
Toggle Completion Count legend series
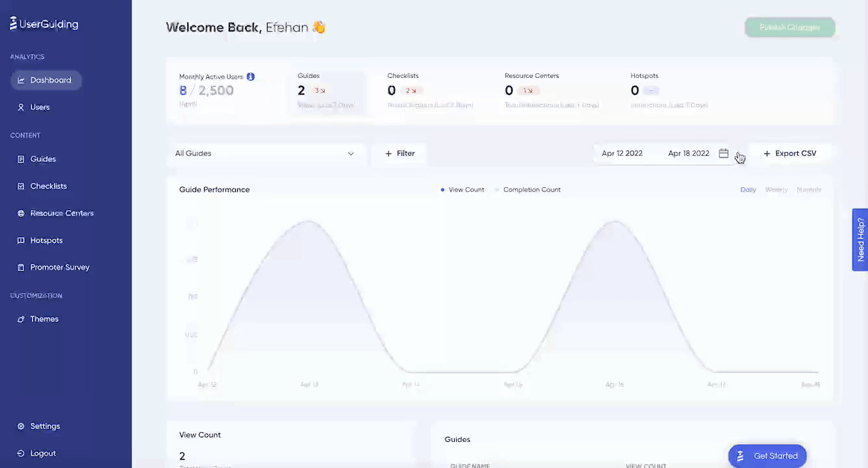[528, 190]
